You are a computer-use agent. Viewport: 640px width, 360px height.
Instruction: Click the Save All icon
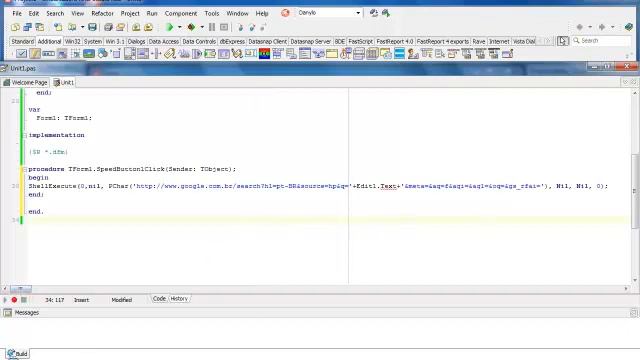pos(108,27)
